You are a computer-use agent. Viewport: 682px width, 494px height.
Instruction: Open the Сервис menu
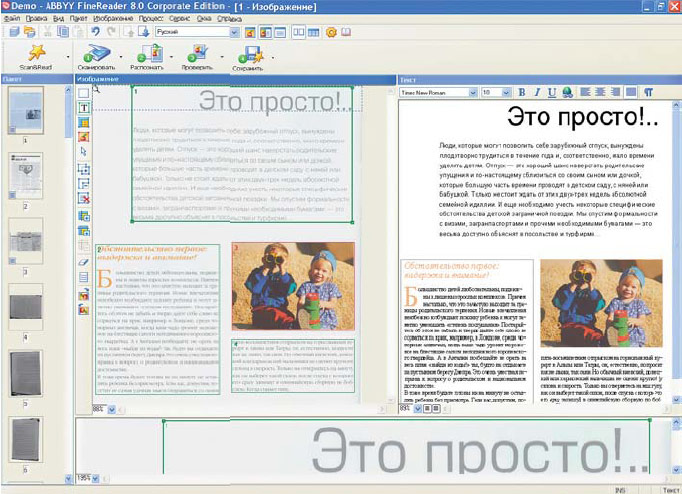coord(179,18)
